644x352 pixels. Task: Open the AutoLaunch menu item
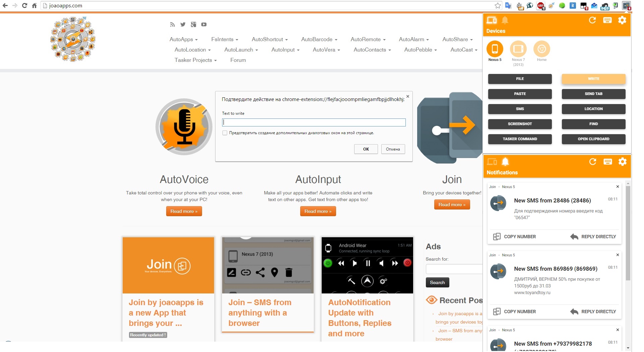[x=241, y=50]
